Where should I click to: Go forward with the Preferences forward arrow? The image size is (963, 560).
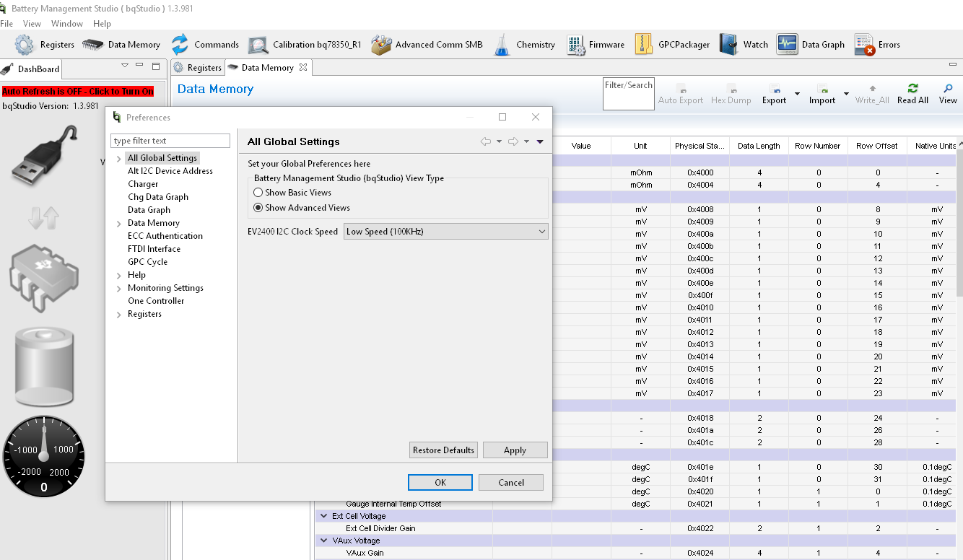click(513, 141)
